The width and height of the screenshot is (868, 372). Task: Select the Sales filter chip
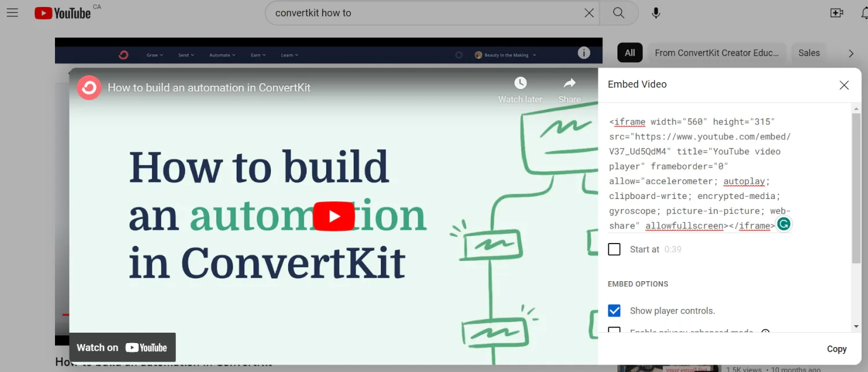[x=808, y=53]
